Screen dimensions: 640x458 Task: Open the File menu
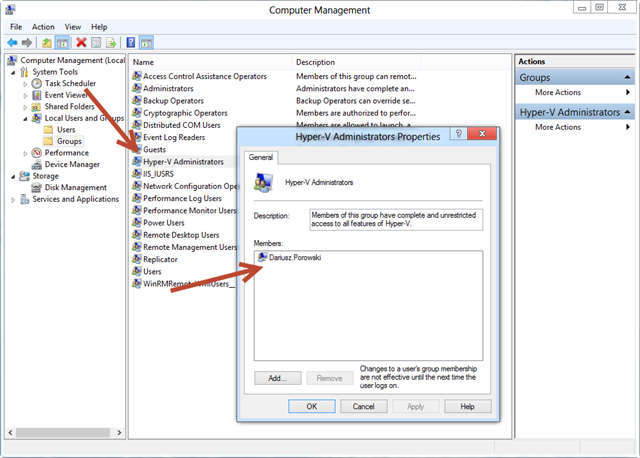[x=16, y=27]
